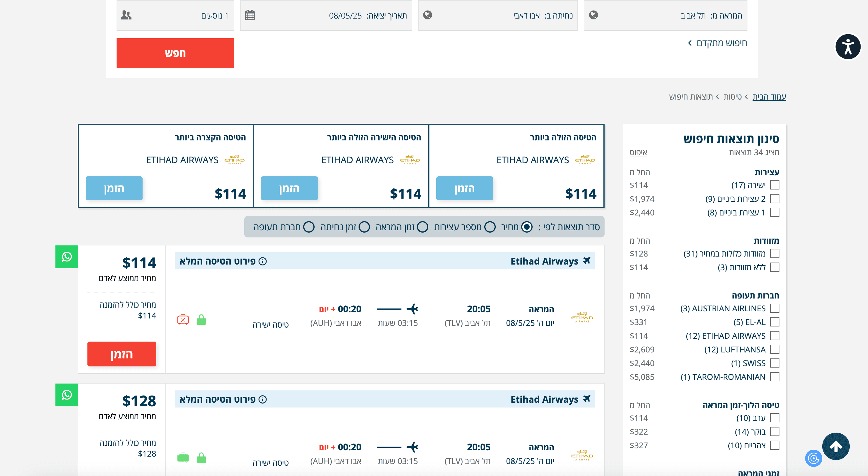This screenshot has width=868, height=476.
Task: Click the accessibility icon on the right
Action: (x=847, y=47)
